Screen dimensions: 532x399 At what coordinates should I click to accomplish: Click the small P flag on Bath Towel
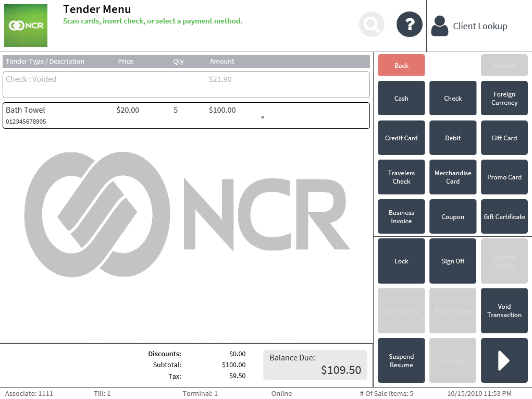coord(263,117)
